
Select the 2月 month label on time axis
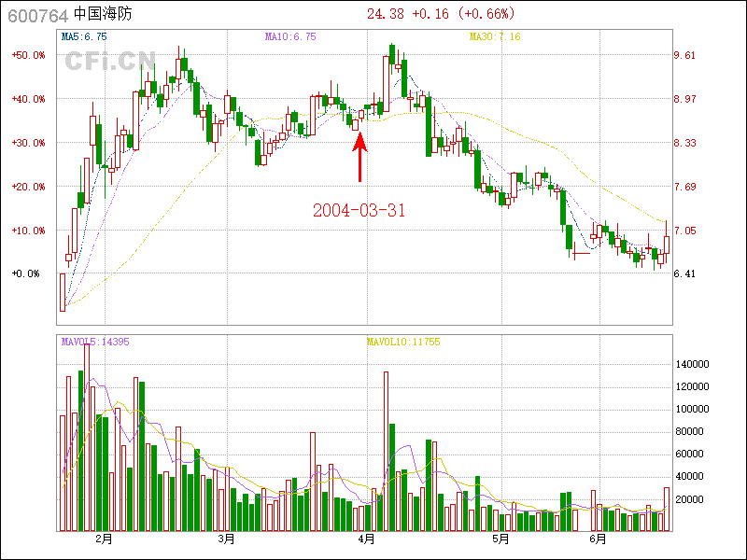tap(104, 539)
